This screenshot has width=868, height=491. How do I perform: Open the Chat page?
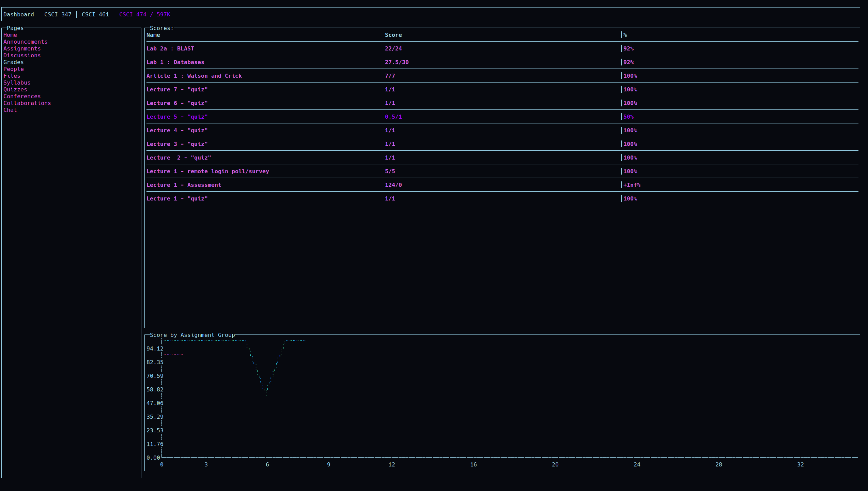[10, 110]
